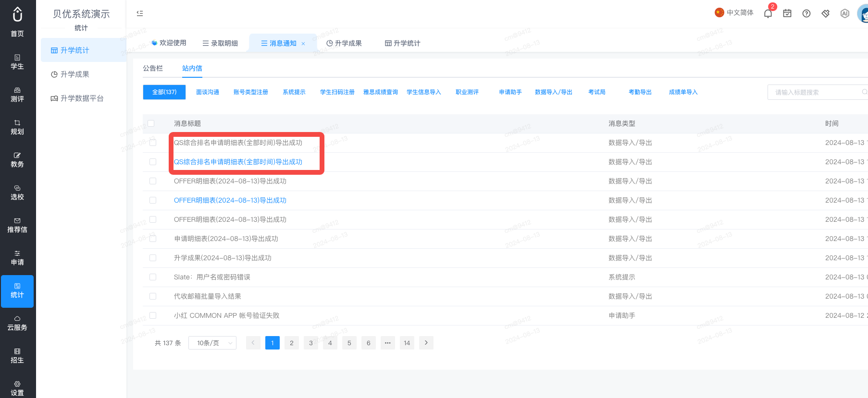
Task: Open the notification bell icon
Action: [768, 13]
